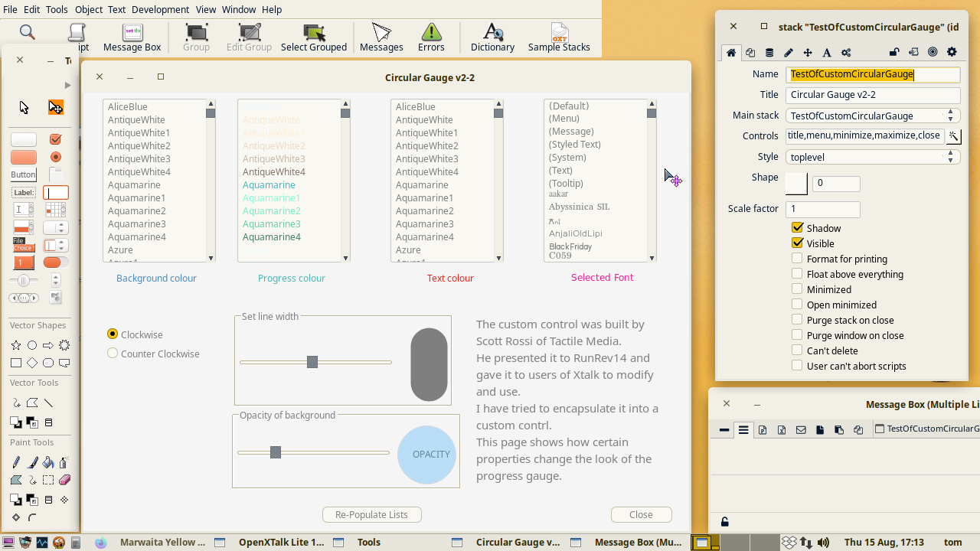Open the Window menu
This screenshot has height=551, width=980.
click(x=239, y=9)
